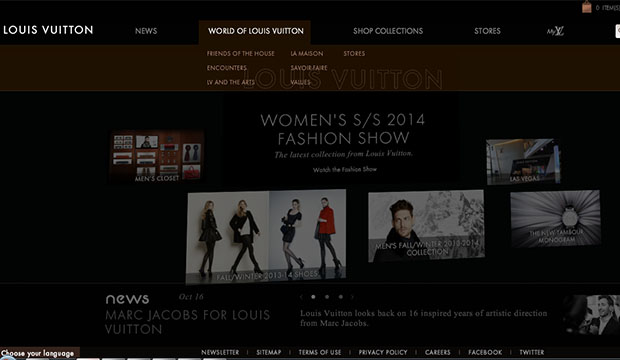
Task: Click previous news arrow
Action: point(301,297)
